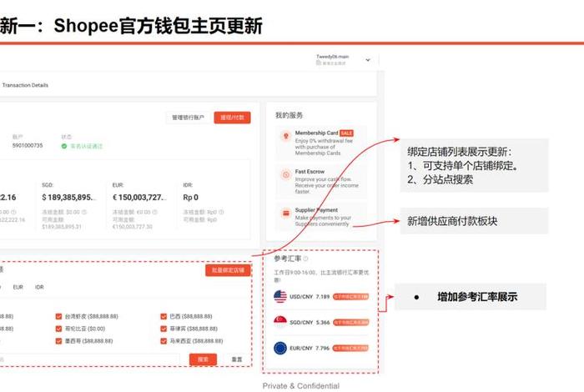Click the orange 搜索 button

(203, 359)
